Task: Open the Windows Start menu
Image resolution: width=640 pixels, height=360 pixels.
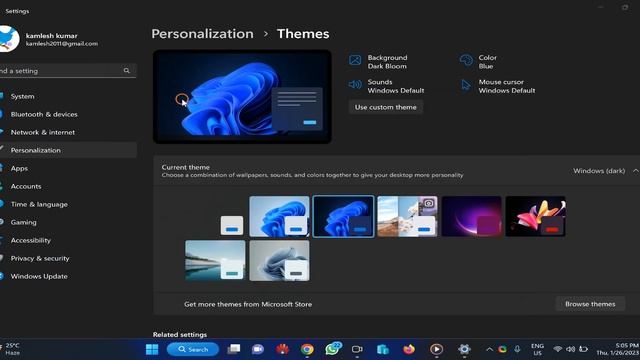Action: click(152, 349)
